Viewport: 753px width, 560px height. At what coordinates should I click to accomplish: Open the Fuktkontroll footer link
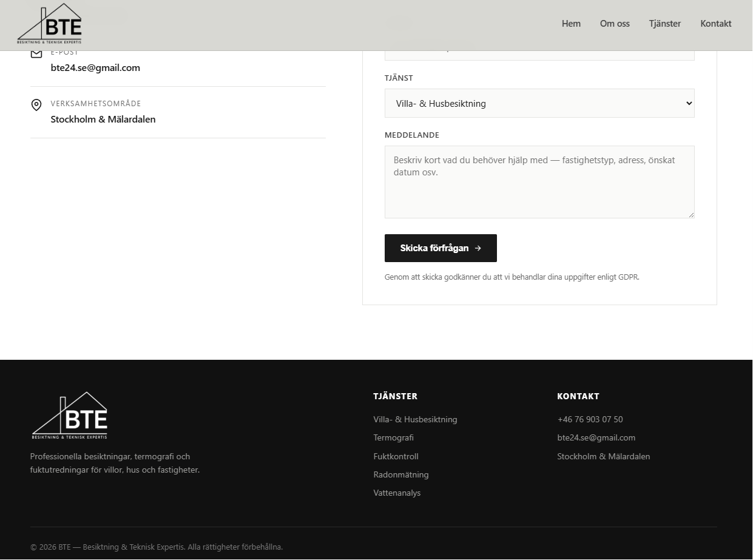[x=396, y=457]
